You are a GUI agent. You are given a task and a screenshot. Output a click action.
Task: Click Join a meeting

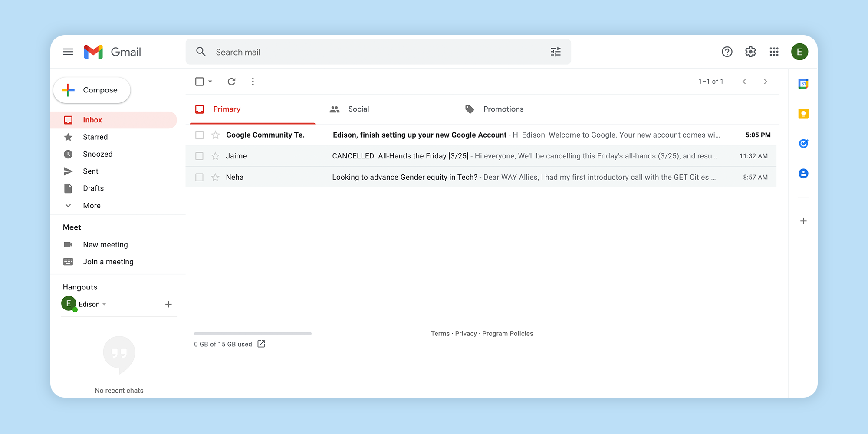[x=108, y=262]
